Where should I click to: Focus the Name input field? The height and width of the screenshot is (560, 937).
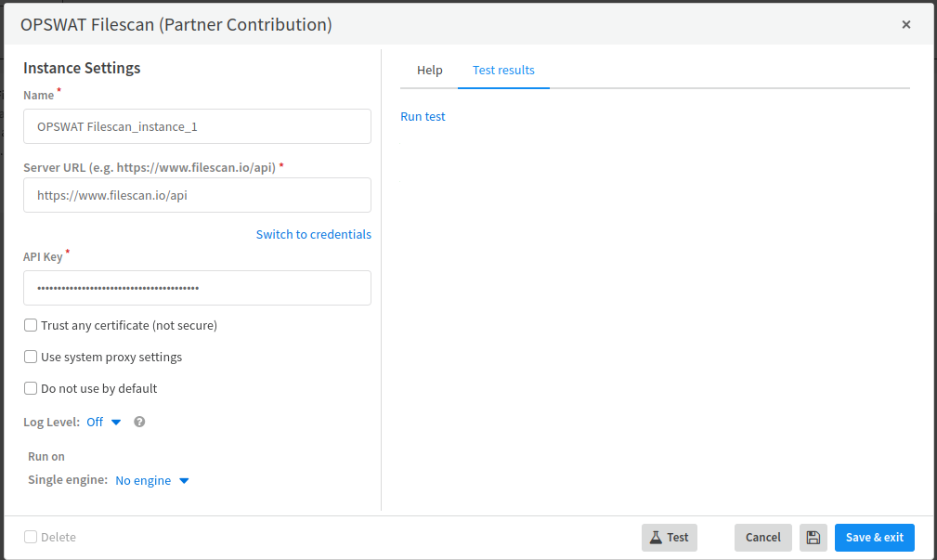(197, 126)
